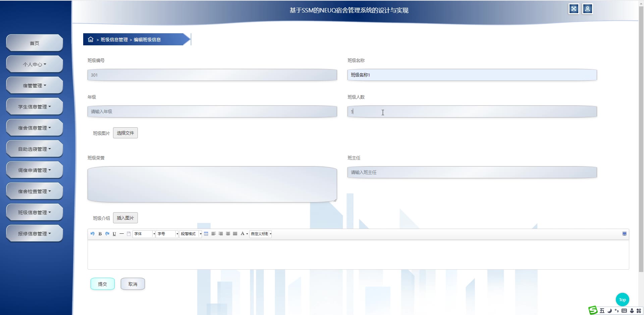Click the 班主任 input field

tap(472, 172)
